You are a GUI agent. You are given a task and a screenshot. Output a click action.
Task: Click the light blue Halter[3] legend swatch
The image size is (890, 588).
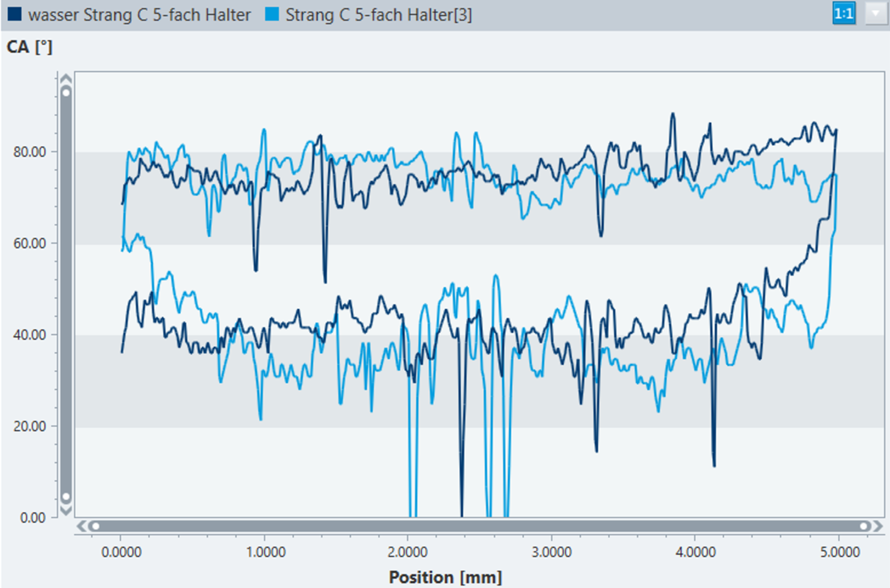pos(272,14)
